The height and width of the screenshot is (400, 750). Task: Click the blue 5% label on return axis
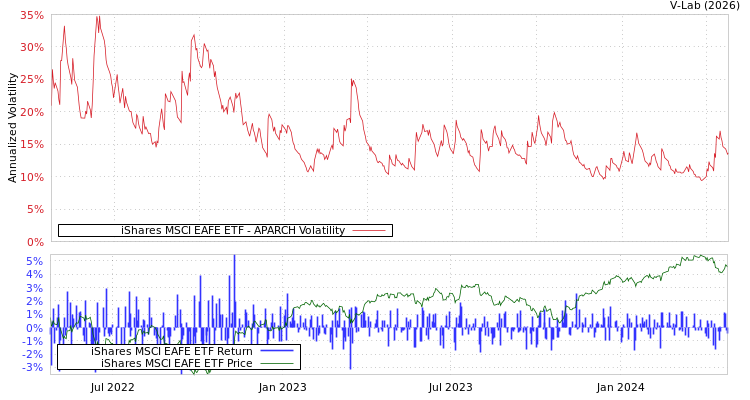[x=34, y=261]
